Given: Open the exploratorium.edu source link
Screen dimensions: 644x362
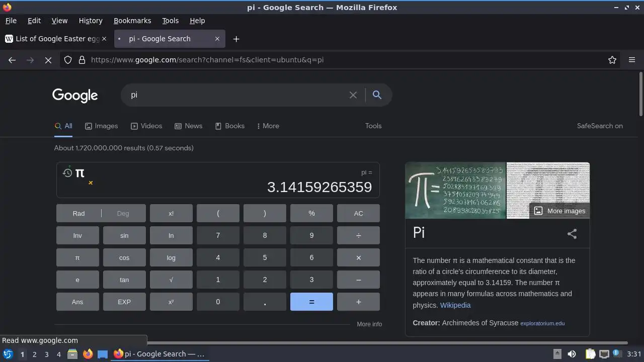Looking at the screenshot, I should pyautogui.click(x=542, y=323).
